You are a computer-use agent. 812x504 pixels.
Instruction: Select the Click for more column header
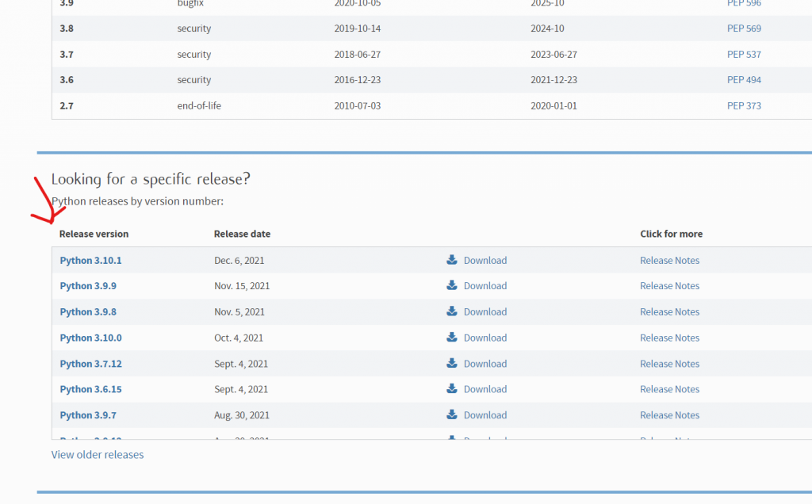(671, 234)
